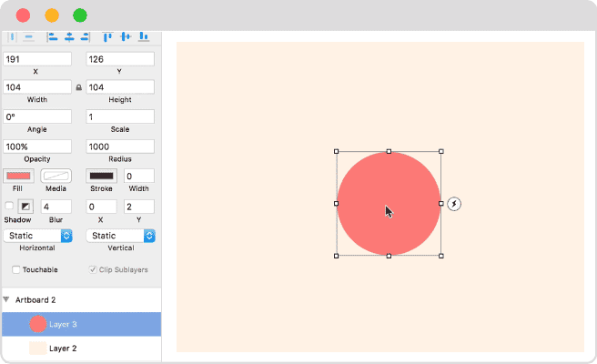The height and width of the screenshot is (364, 597).
Task: Click the Height field showing 104
Action: click(x=120, y=87)
